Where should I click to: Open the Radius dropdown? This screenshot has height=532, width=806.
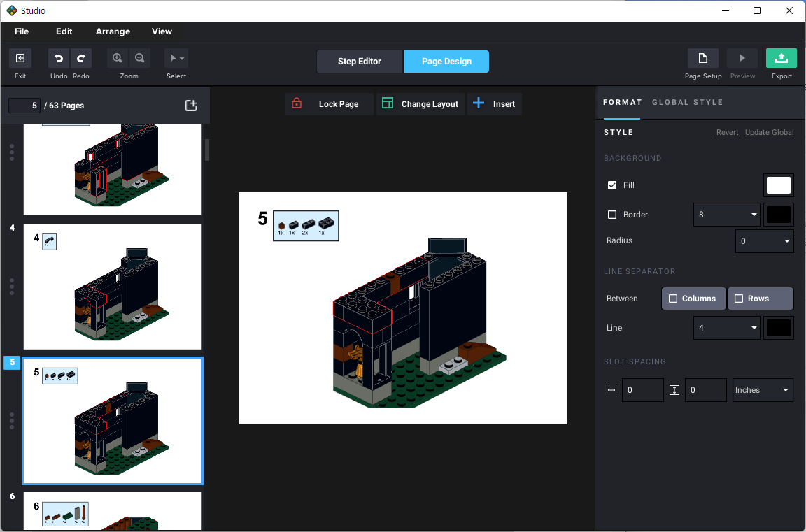coord(764,241)
